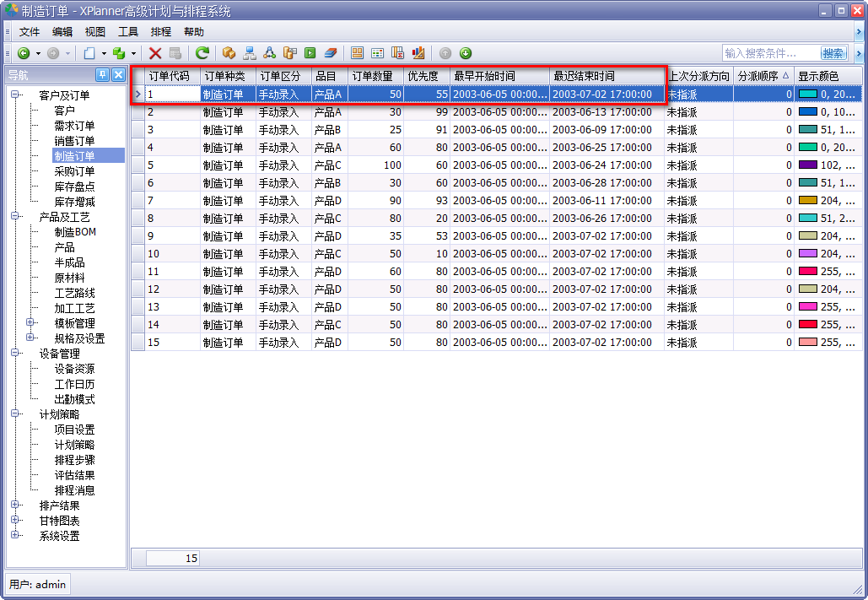Viewport: 868px width, 600px height.
Task: Click the blue color swatch in row 2
Action: pyautogui.click(x=807, y=112)
